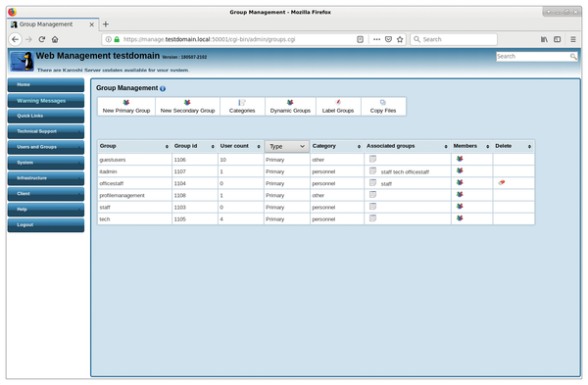The width and height of the screenshot is (588, 385).
Task: Open Firefox home page button
Action: 55,39
